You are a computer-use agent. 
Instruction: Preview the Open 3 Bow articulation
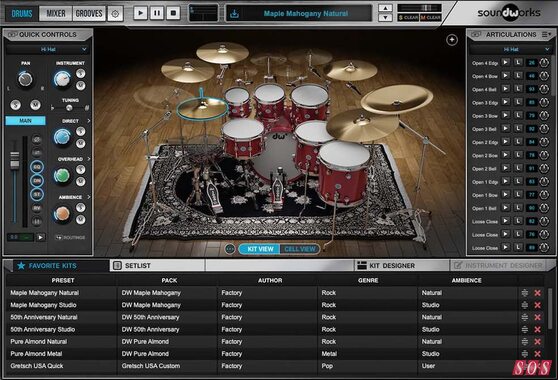coord(505,115)
